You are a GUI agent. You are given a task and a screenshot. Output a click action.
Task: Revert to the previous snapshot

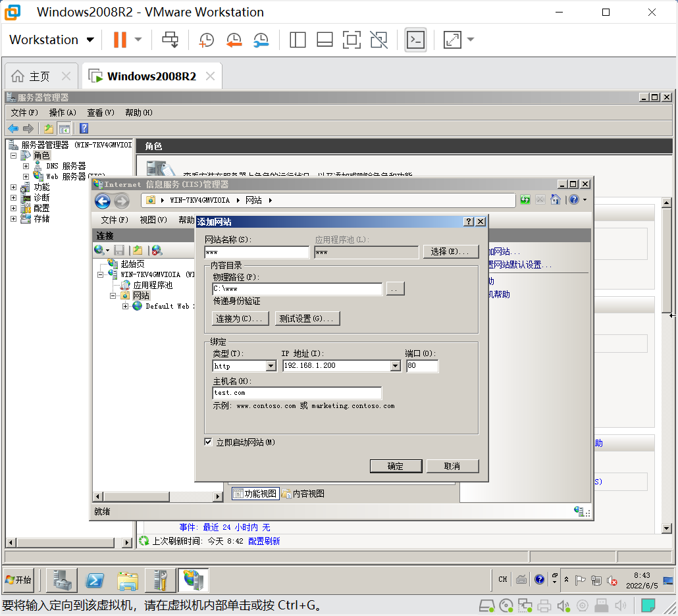pos(234,39)
